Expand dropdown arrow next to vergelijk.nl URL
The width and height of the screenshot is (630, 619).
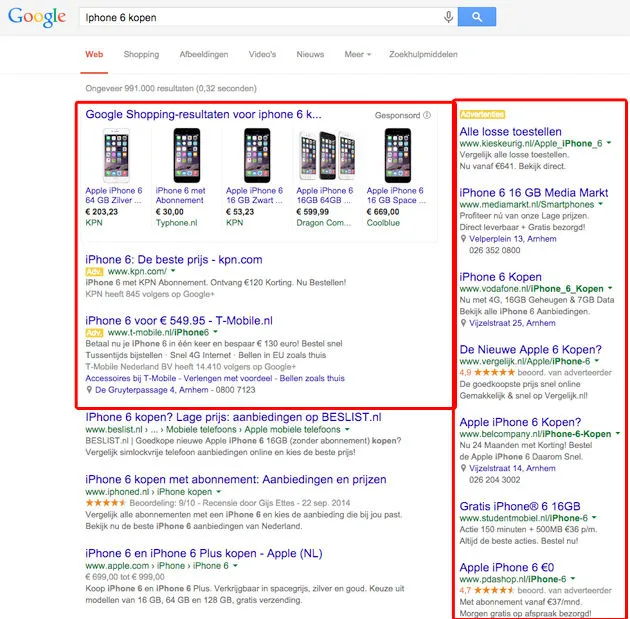[x=597, y=361]
